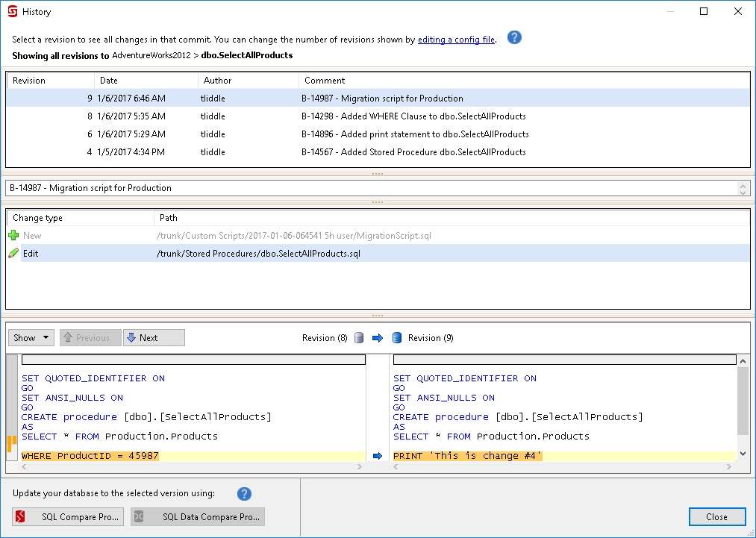Launch SQL Data Compare Pro button

(198, 517)
